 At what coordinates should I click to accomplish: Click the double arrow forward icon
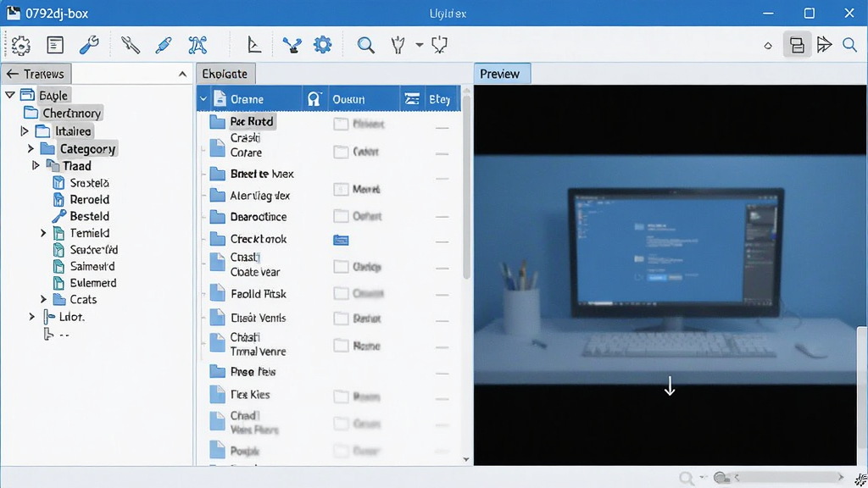(x=824, y=45)
